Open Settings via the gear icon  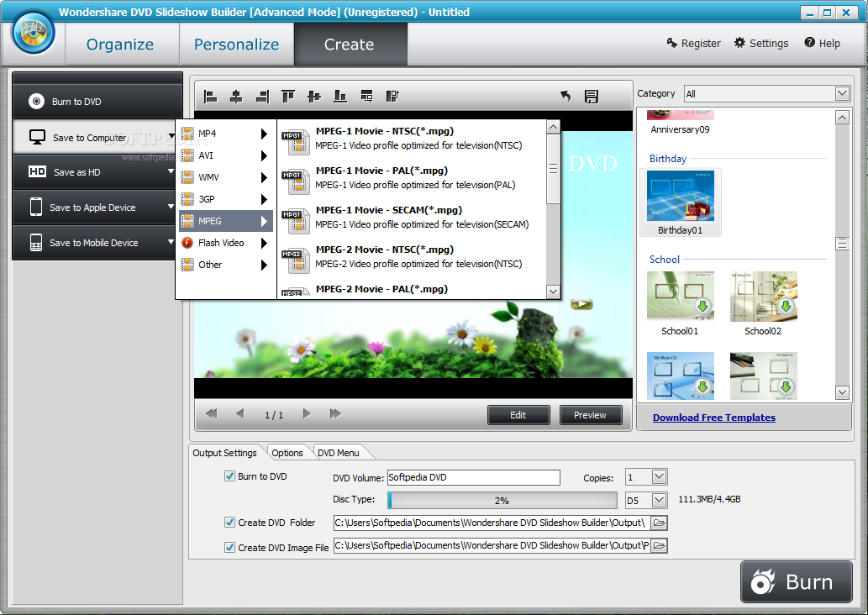pos(739,43)
